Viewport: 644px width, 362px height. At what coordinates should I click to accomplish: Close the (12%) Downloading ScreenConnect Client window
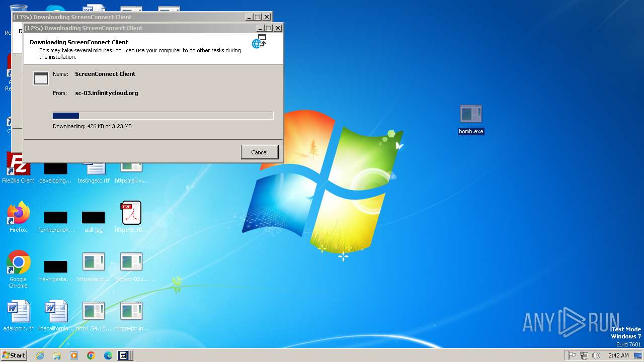pyautogui.click(x=278, y=28)
